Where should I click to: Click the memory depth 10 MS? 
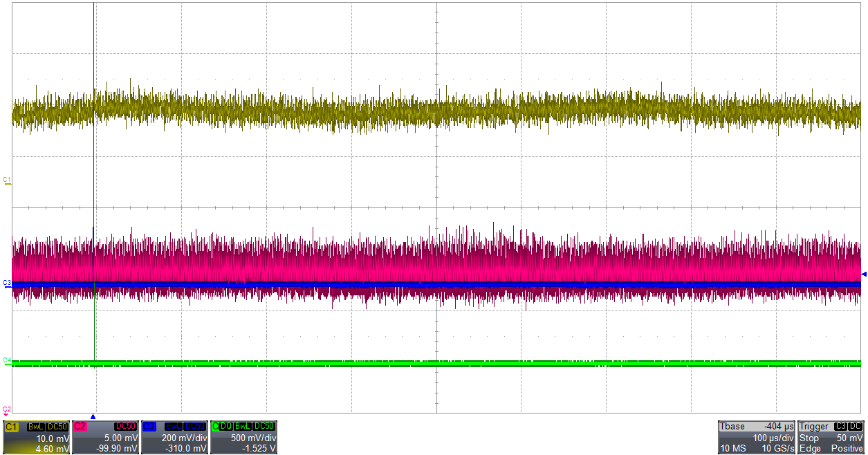[733, 449]
